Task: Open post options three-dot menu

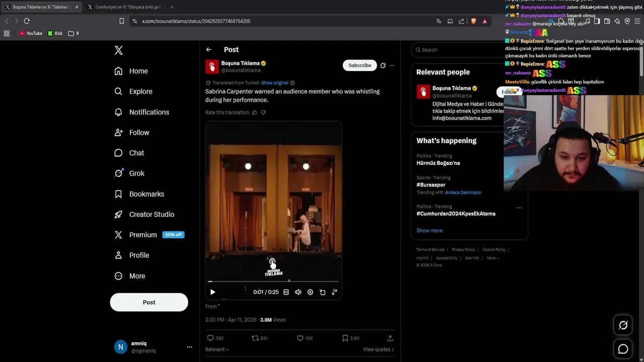Action: [x=392, y=65]
